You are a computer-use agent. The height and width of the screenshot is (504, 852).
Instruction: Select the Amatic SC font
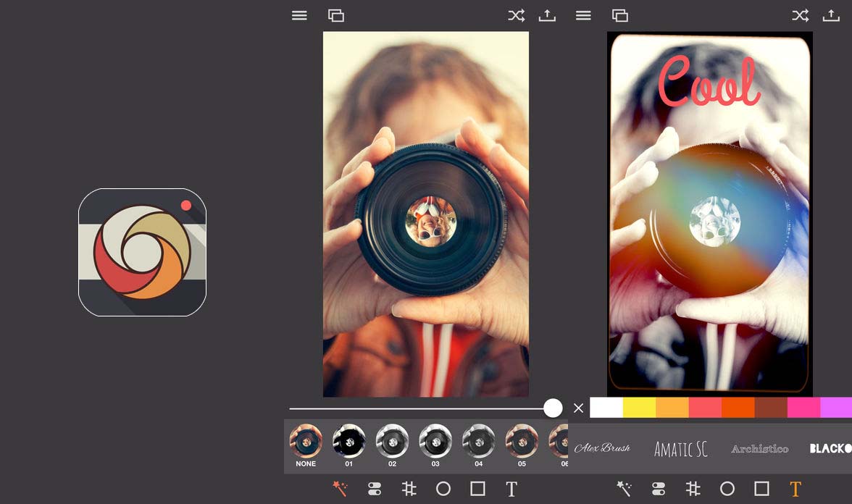[x=680, y=448]
